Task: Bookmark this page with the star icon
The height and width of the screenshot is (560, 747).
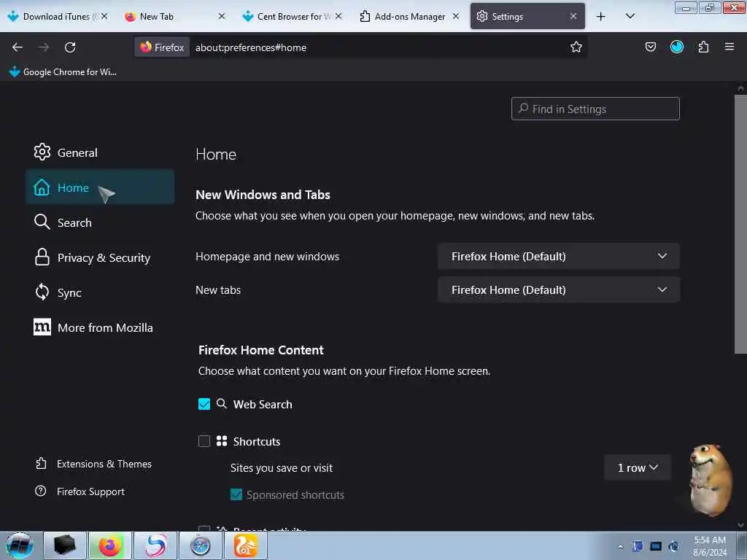Action: click(x=576, y=47)
